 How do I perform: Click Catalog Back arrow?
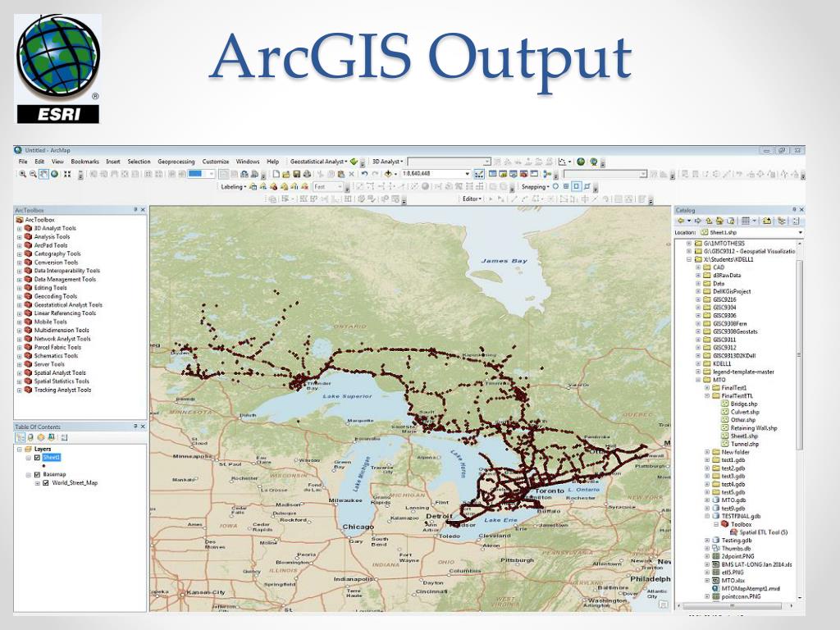click(681, 221)
